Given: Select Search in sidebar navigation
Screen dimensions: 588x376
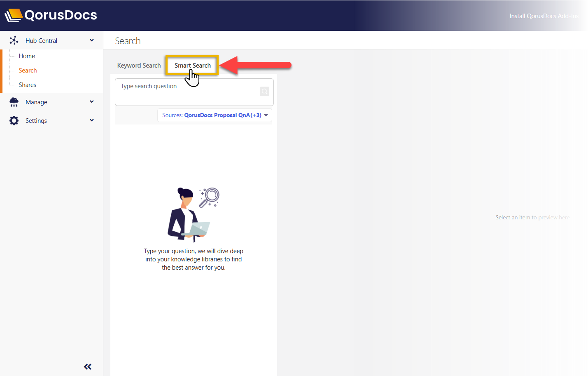Looking at the screenshot, I should coord(28,70).
